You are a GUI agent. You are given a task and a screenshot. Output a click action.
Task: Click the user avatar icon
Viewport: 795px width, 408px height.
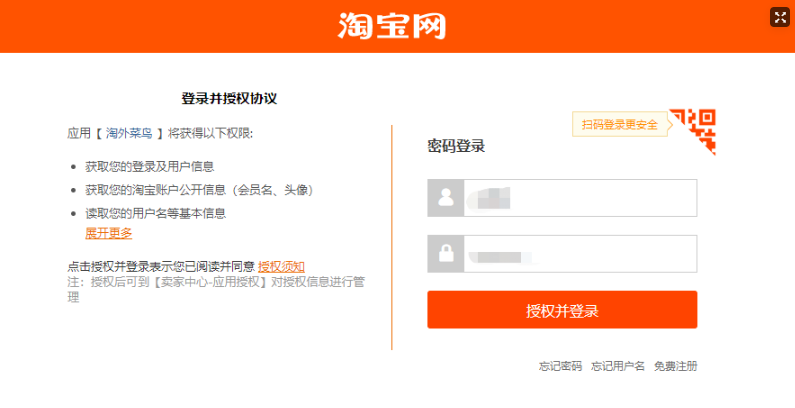tap(446, 198)
